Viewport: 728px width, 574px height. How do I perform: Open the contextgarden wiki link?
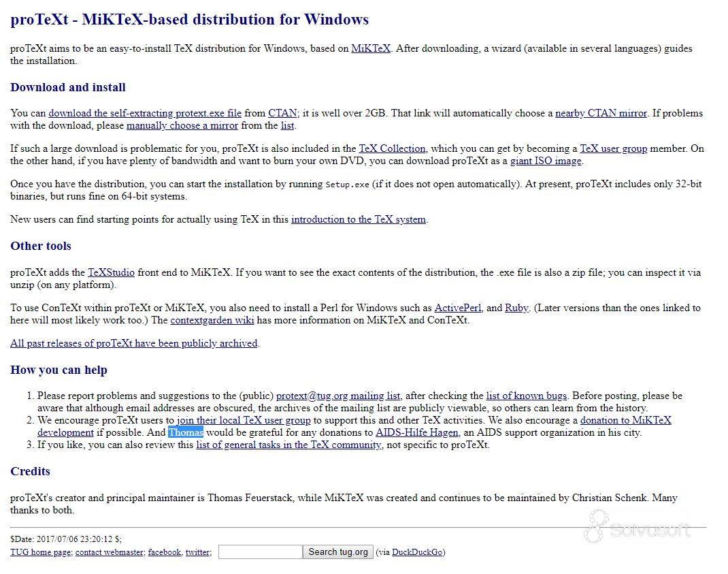click(212, 320)
